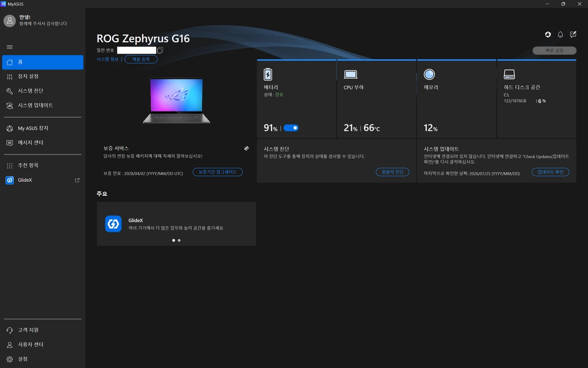The image size is (588, 368).
Task: Click the hard disk drive icon
Action: (510, 75)
